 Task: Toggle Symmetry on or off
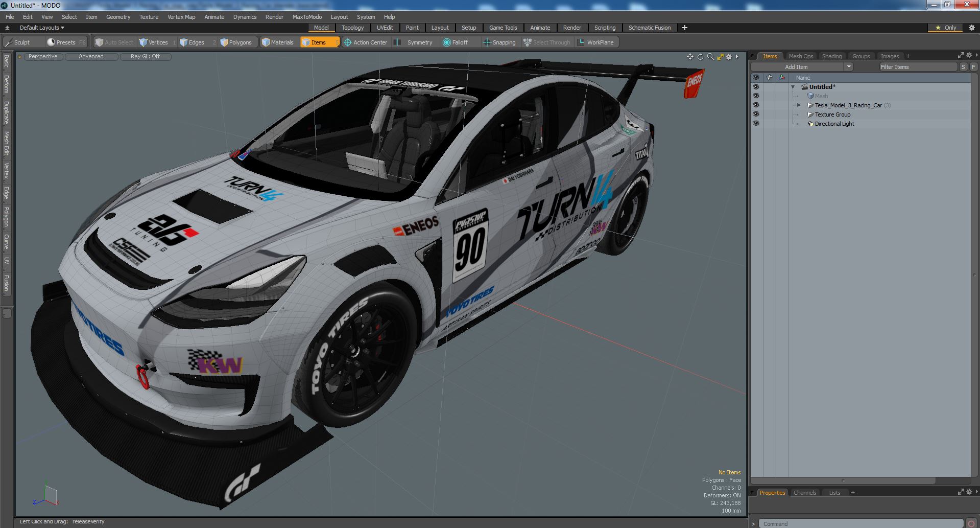tap(415, 42)
